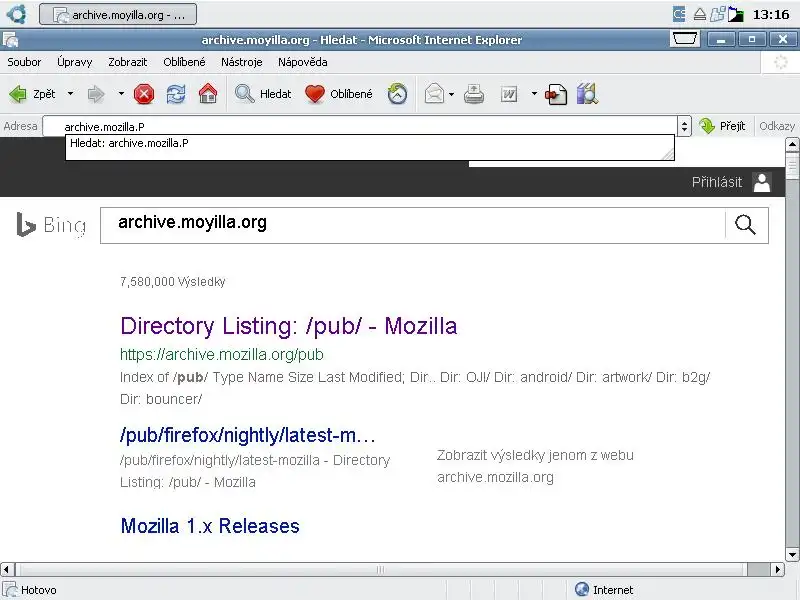Select autocomplete suggestion Hledat: archive.mozilla.P
The height and width of the screenshot is (600, 800).
[x=369, y=143]
